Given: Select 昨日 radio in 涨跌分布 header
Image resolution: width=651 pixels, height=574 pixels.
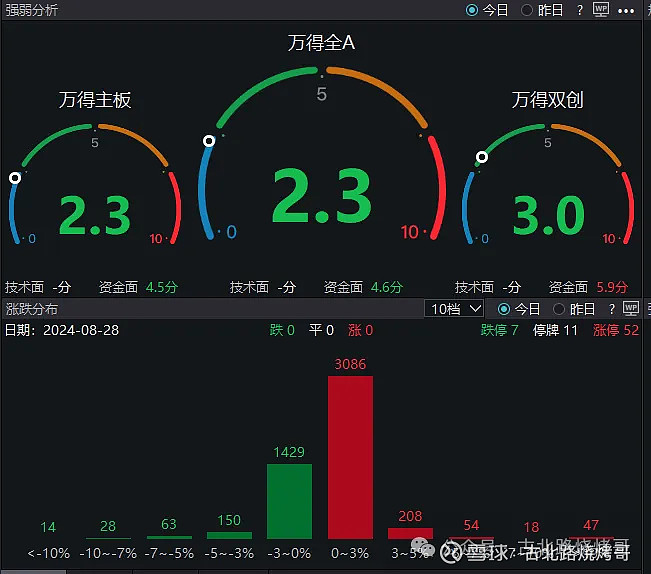Looking at the screenshot, I should [x=559, y=309].
